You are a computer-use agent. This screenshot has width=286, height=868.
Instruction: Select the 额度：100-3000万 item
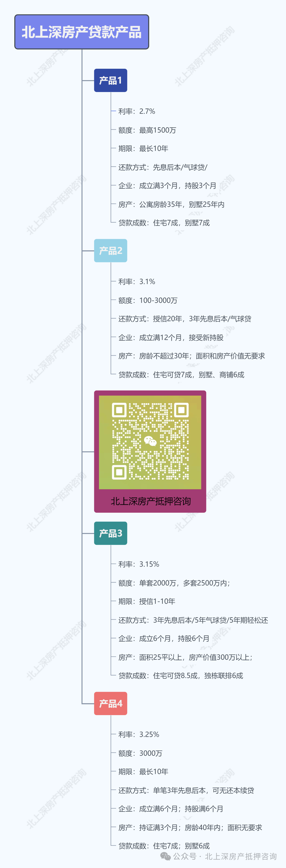(x=148, y=301)
